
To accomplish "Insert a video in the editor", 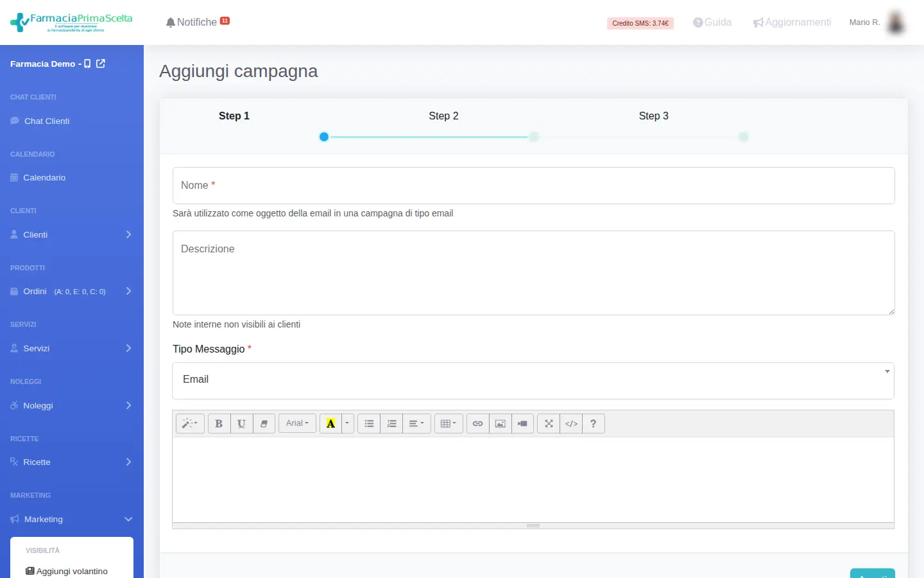I will 522,423.
